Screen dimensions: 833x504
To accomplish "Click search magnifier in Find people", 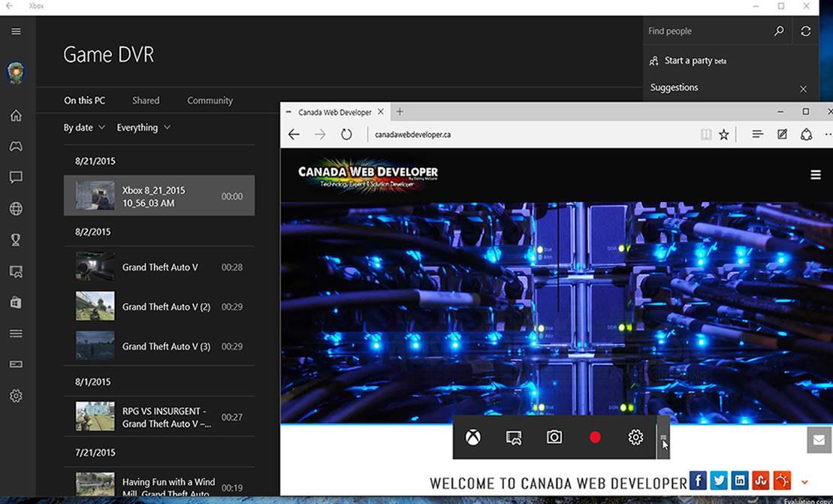I will [x=779, y=31].
